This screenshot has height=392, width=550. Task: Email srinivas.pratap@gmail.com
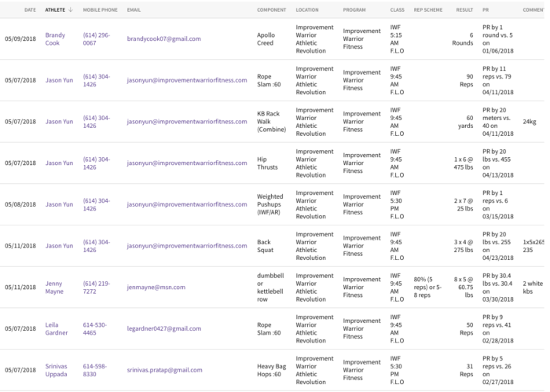(x=164, y=370)
